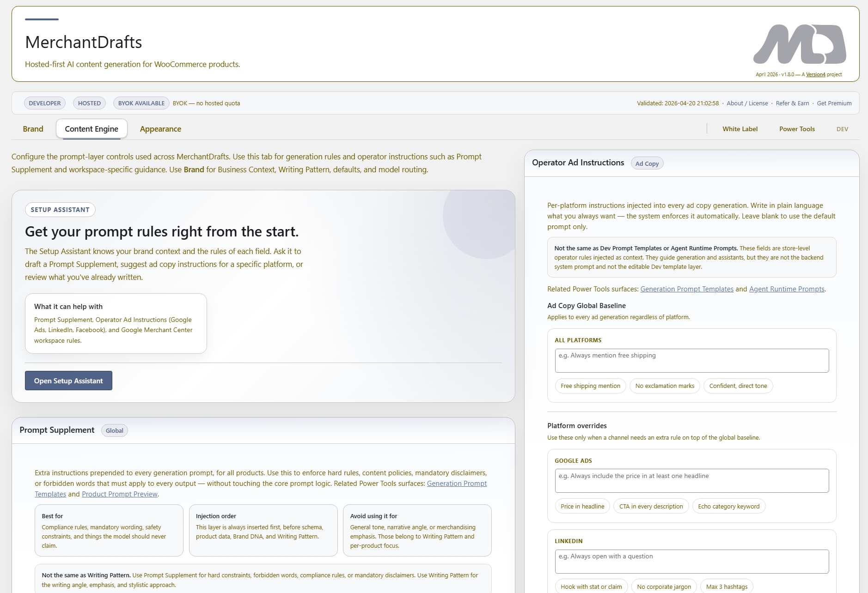
Task: Click the HOSTED status badge
Action: tap(89, 103)
